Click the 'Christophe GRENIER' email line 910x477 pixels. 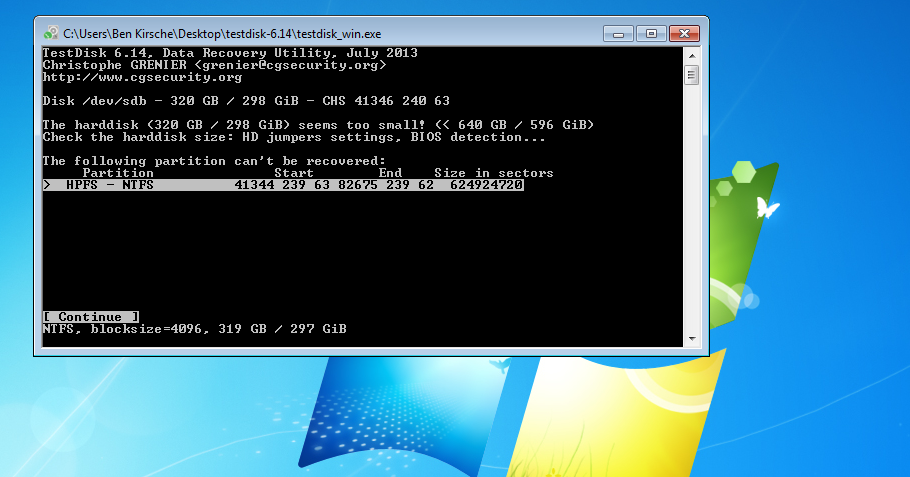(x=214, y=65)
